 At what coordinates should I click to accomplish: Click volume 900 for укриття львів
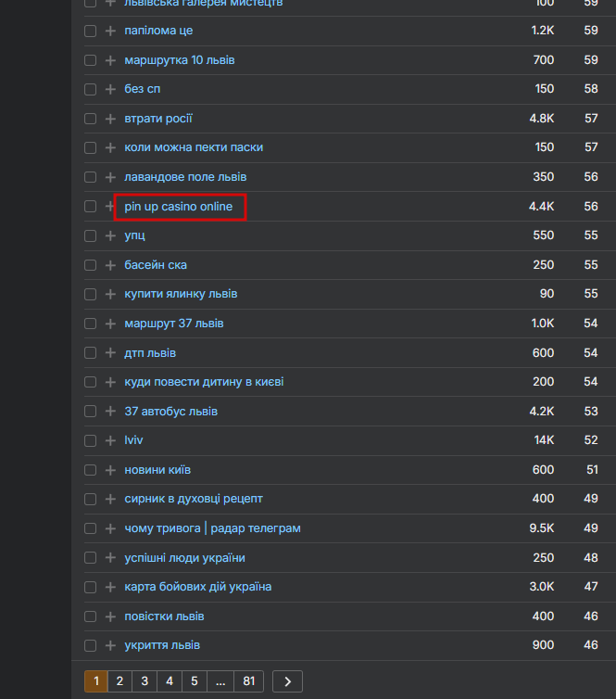coord(544,645)
